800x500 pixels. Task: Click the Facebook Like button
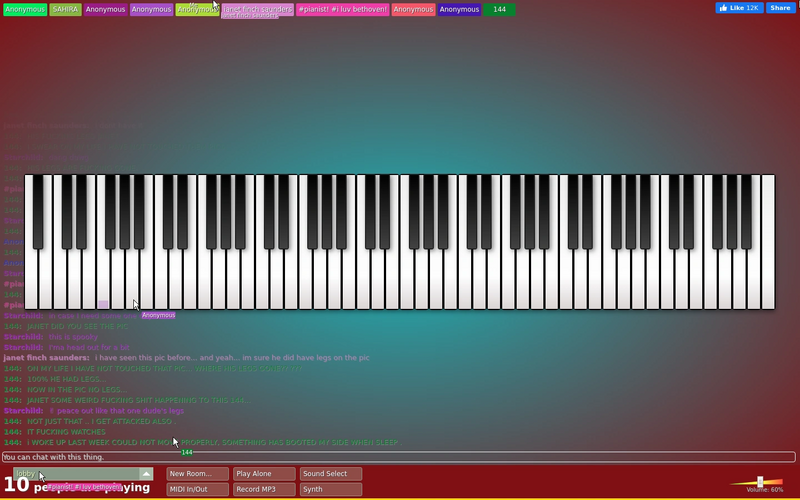pyautogui.click(x=739, y=8)
